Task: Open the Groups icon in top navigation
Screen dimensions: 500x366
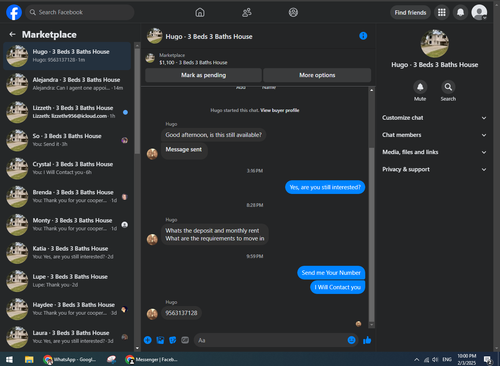Action: 293,12
